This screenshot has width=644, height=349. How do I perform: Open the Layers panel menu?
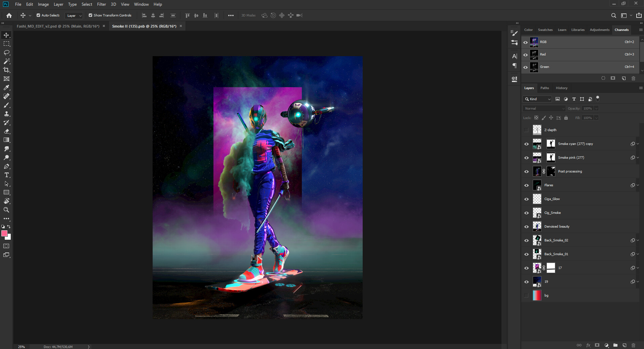(x=641, y=88)
